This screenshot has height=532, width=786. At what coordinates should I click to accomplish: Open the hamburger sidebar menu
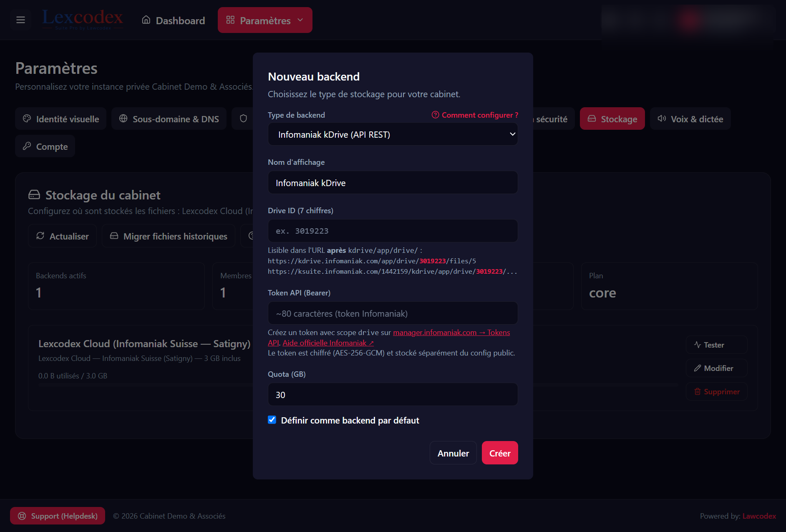coord(20,20)
